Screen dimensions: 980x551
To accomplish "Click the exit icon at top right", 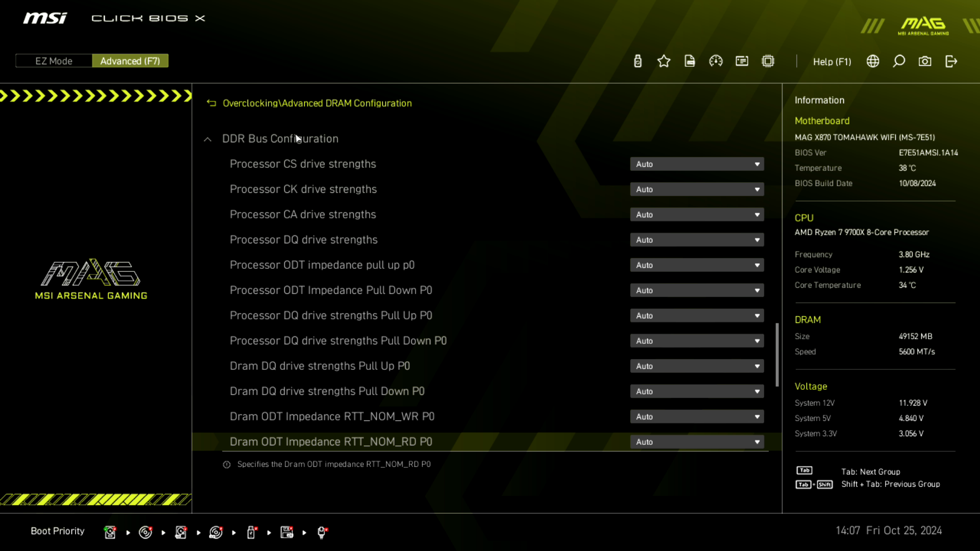I will 951,61.
